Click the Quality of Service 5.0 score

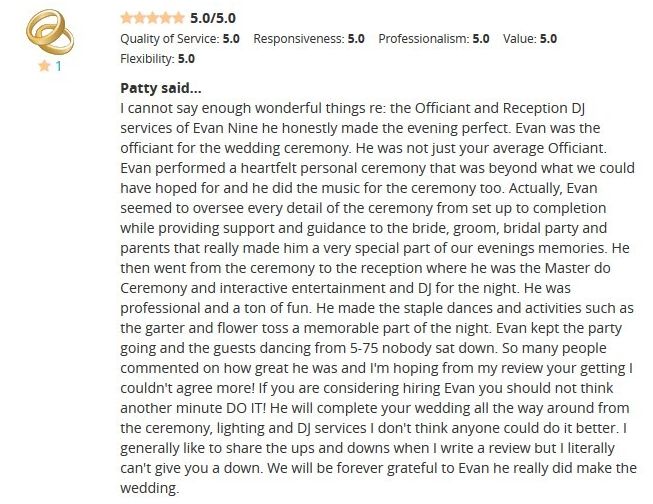tap(229, 39)
